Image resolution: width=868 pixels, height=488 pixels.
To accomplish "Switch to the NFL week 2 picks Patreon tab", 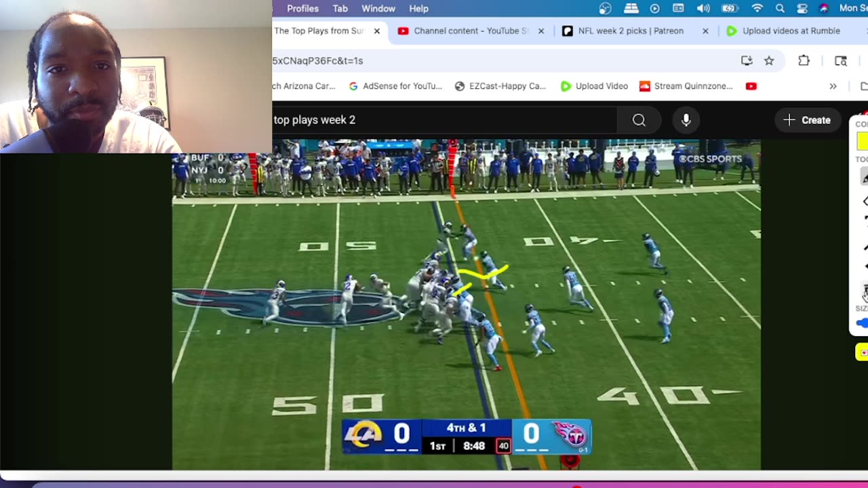I will (x=632, y=30).
